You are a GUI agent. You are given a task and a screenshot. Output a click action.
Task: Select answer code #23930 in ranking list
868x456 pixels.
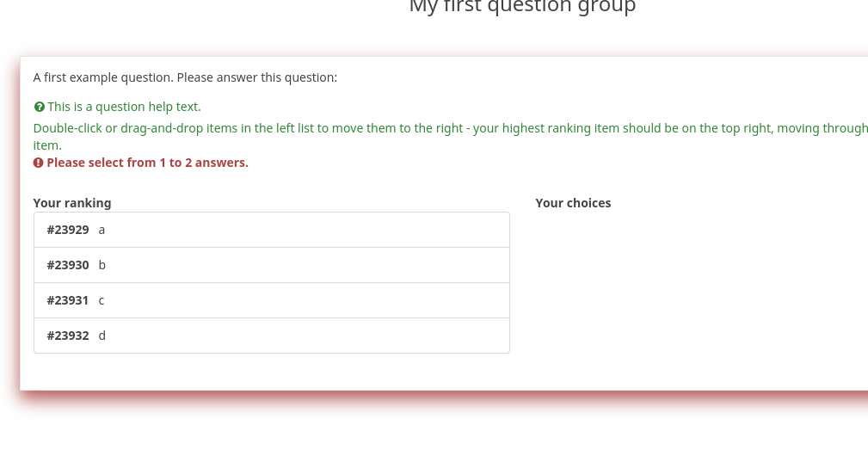68,265
